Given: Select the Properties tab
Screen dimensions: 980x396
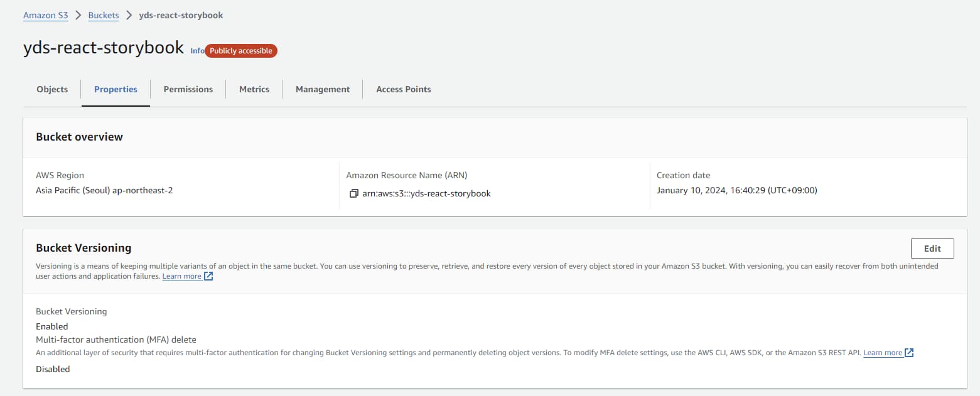Looking at the screenshot, I should coord(116,89).
